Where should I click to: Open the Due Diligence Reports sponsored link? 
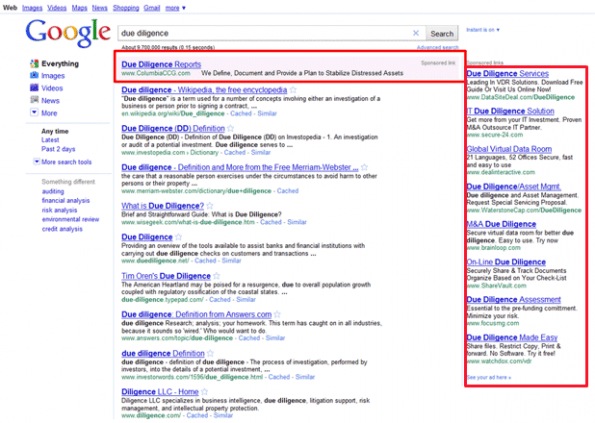coord(161,64)
